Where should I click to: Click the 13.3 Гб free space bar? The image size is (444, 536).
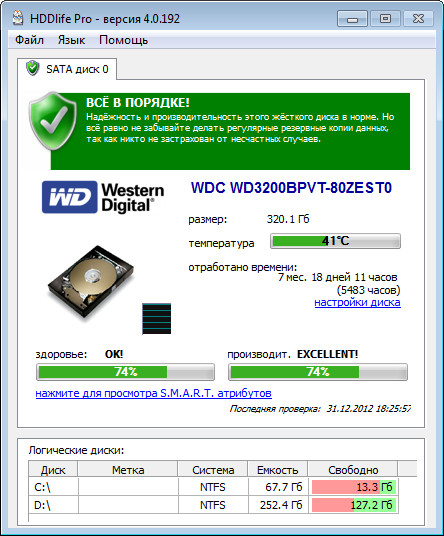(354, 487)
